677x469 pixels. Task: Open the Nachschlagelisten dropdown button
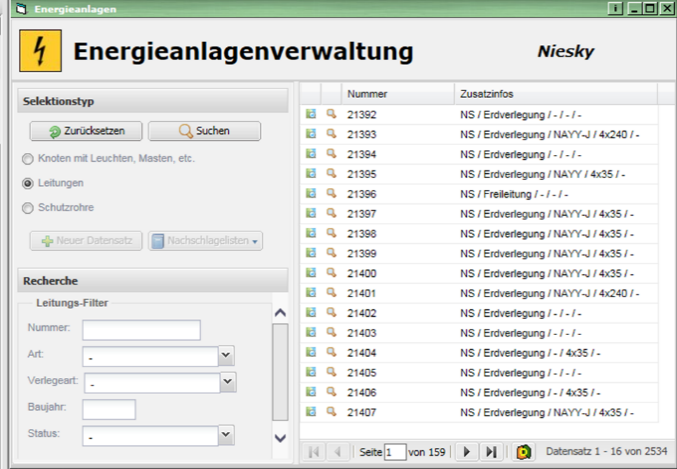206,241
